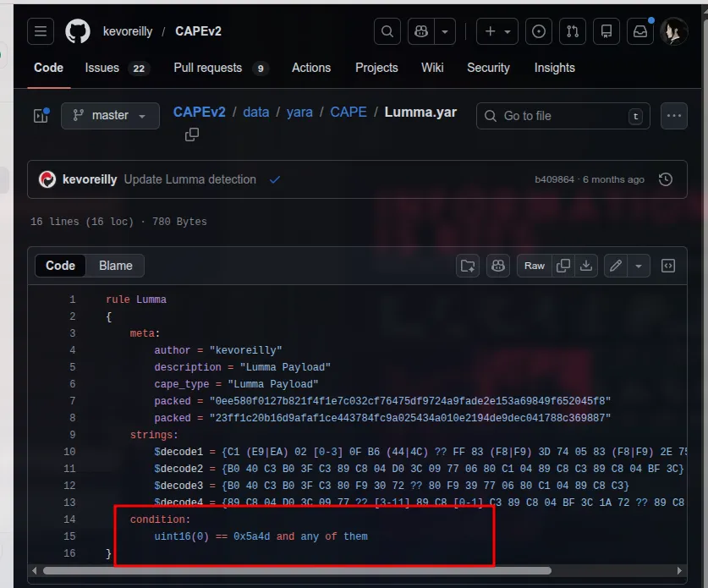Select the Code view toggle
This screenshot has height=588, width=708.
(x=61, y=266)
